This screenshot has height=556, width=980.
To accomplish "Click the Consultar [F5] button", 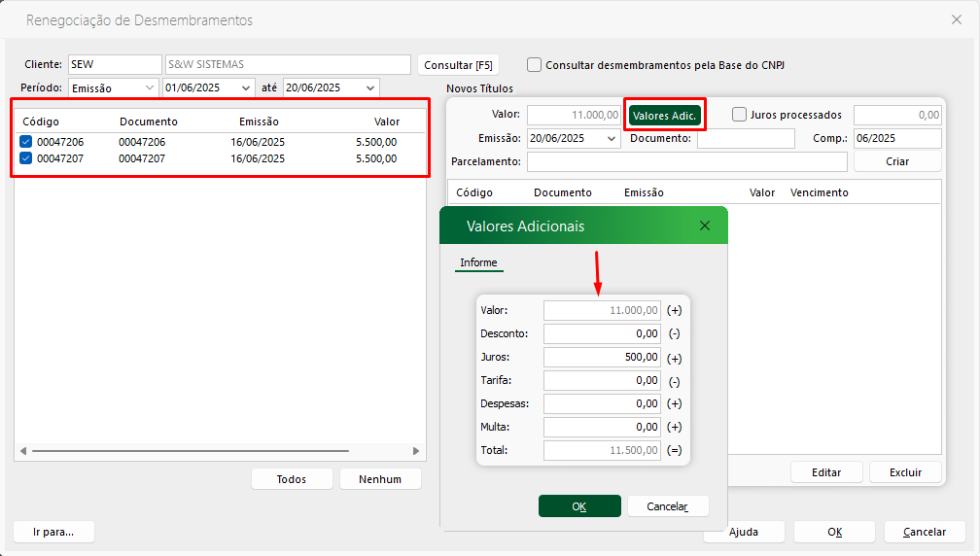I will click(x=458, y=65).
